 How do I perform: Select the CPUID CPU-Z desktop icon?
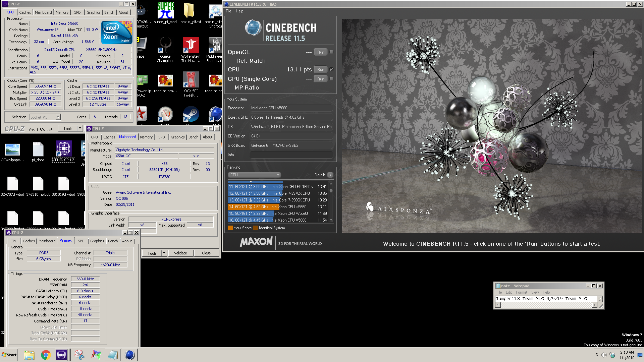tap(63, 151)
